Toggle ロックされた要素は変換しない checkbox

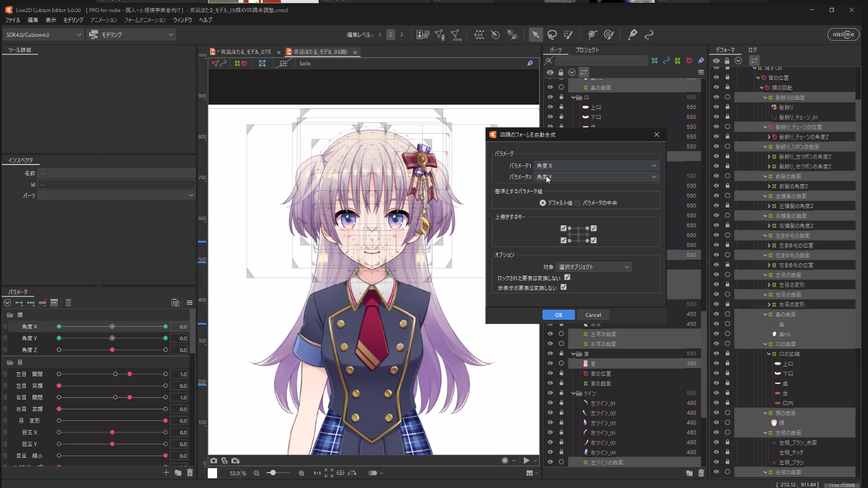(x=567, y=277)
